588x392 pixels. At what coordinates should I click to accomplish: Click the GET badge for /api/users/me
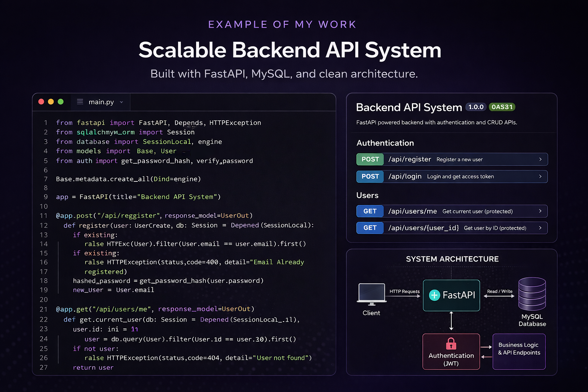pyautogui.click(x=370, y=211)
